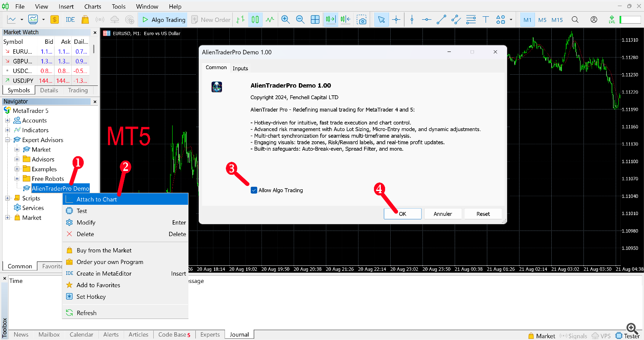Switch chart to candlestick style

pos(255,19)
